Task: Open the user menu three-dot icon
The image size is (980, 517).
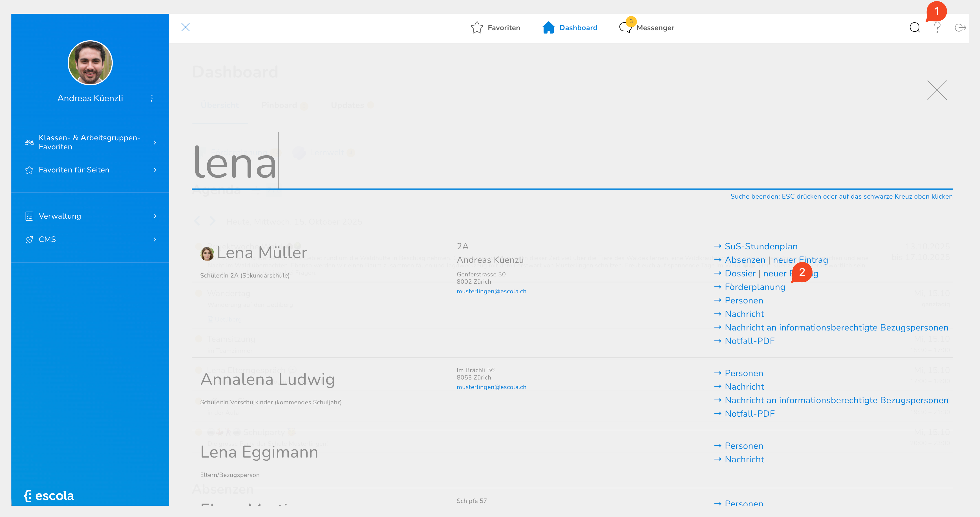Action: point(152,98)
